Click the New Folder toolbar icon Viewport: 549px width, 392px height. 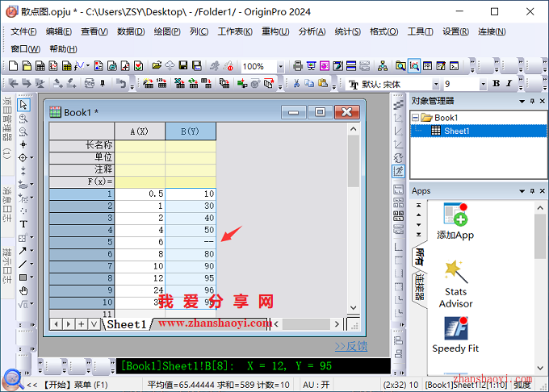(27, 66)
